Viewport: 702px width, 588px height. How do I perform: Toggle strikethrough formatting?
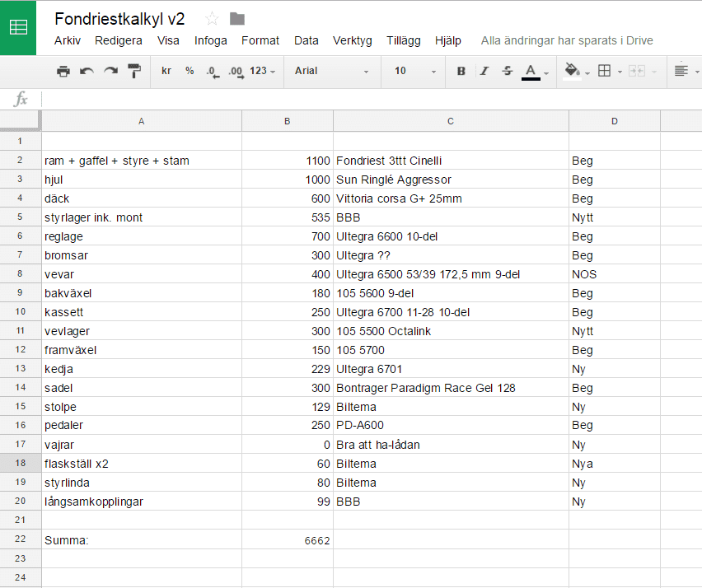point(508,71)
